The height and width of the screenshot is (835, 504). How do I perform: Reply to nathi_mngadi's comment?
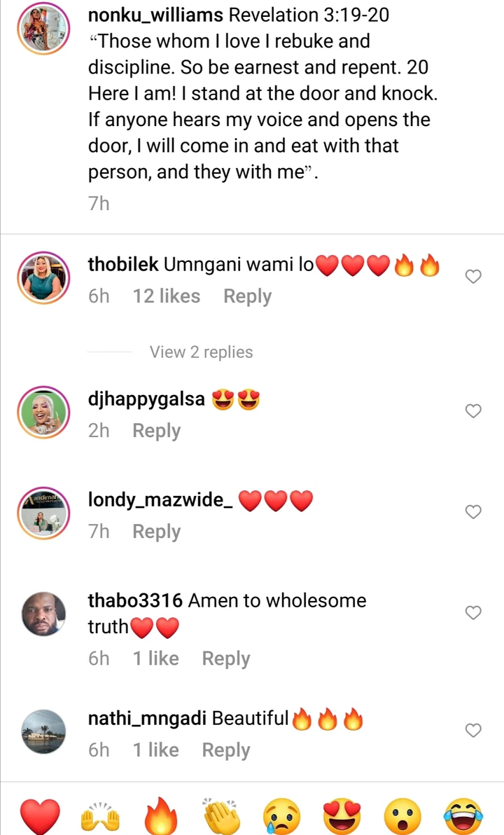point(225,750)
